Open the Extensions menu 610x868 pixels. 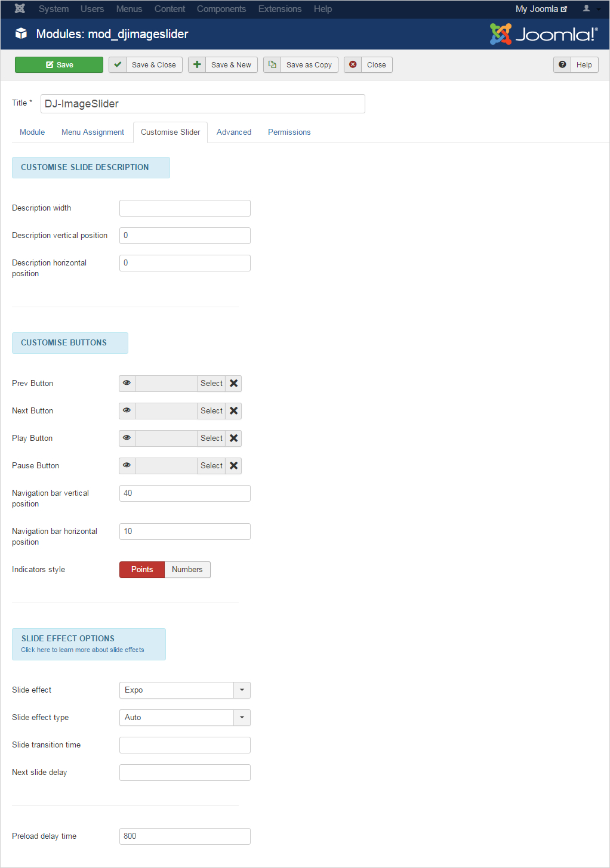click(279, 9)
